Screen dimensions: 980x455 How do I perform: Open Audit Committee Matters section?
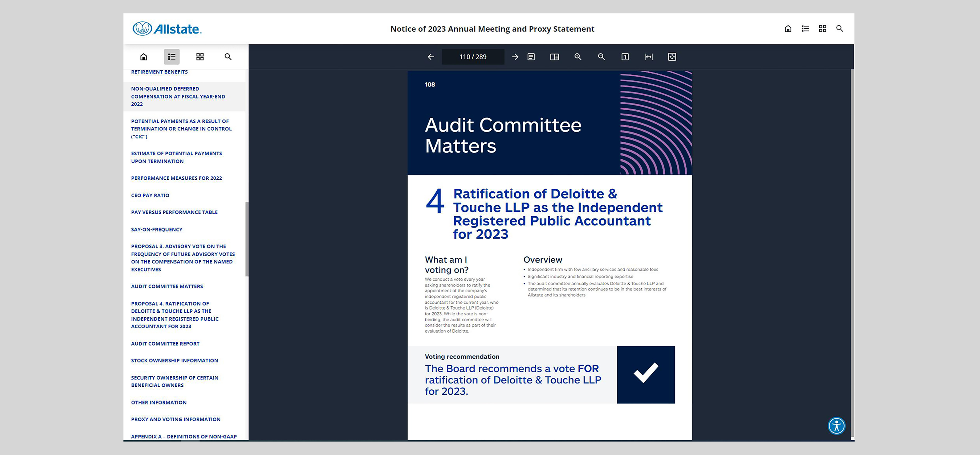tap(167, 286)
